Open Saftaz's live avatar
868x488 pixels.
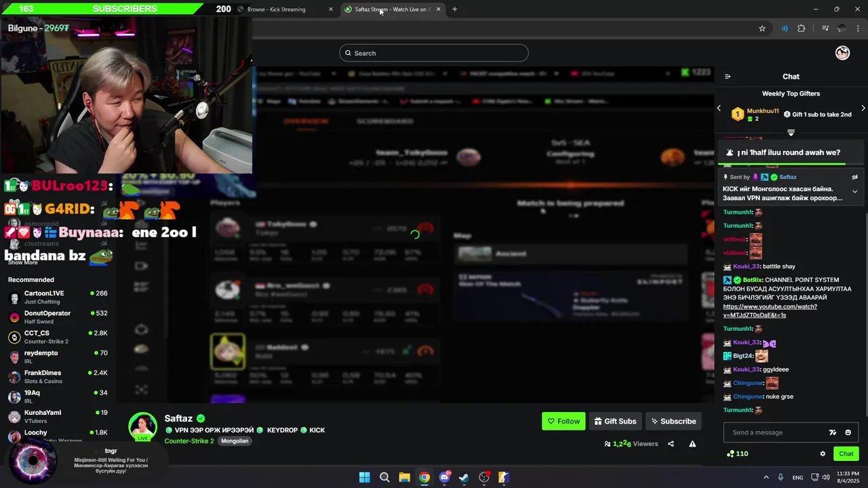(x=142, y=427)
